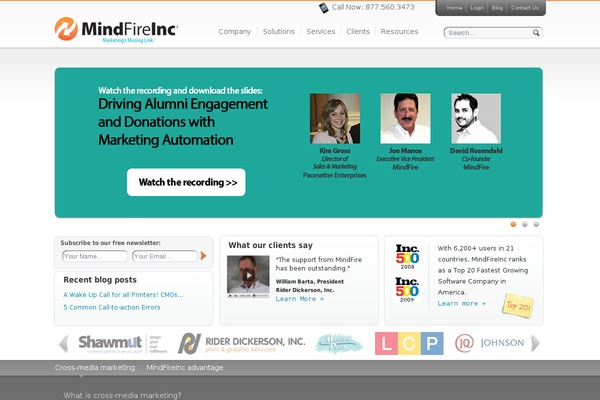Viewport: 600px width, 400px height.
Task: Click the MindFireInc logo
Action: [116, 29]
